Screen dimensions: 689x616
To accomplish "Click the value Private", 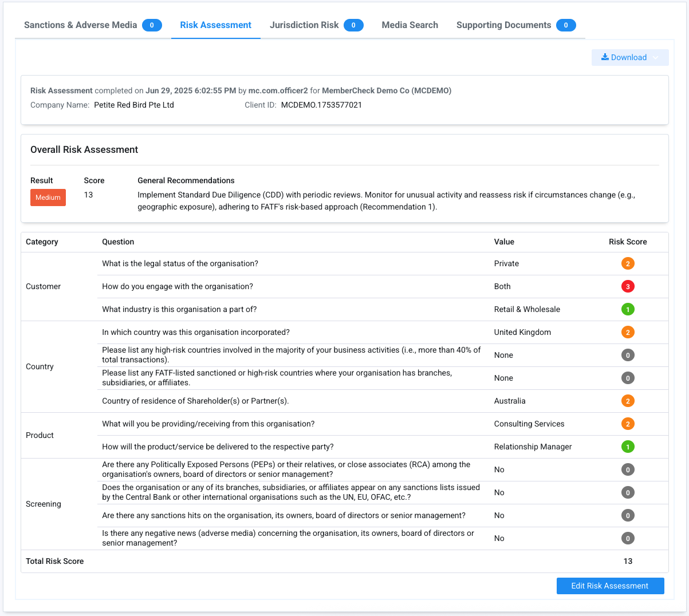I will tap(506, 263).
